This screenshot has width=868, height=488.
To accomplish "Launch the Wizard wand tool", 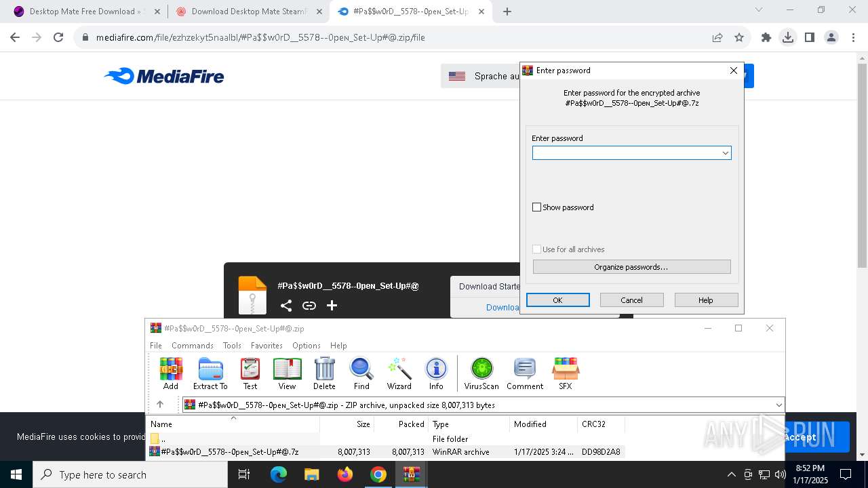I will tap(399, 373).
